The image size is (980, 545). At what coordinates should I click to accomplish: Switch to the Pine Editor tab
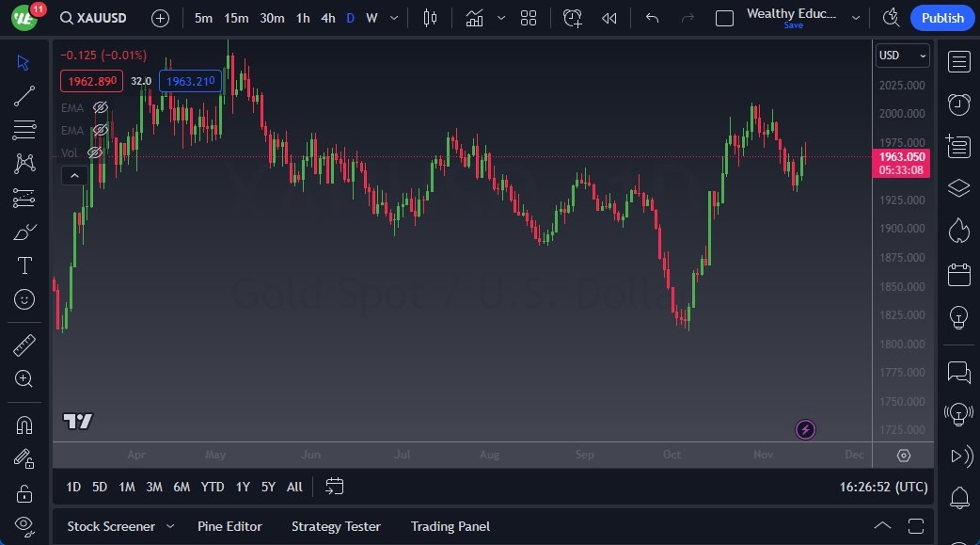229,526
